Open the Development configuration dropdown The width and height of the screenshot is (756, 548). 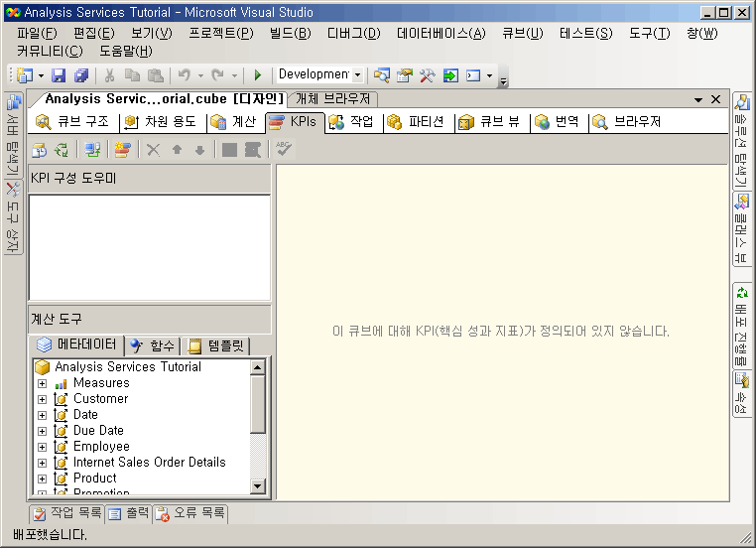[x=357, y=75]
